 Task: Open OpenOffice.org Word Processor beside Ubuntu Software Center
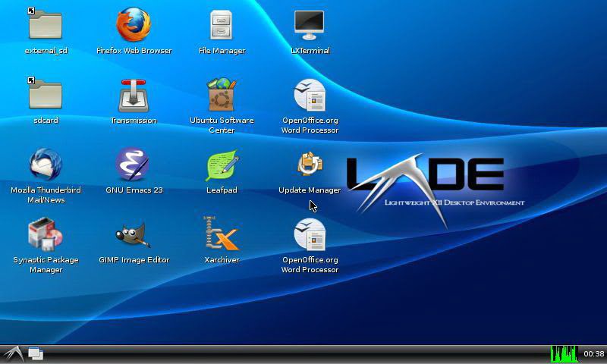click(310, 95)
